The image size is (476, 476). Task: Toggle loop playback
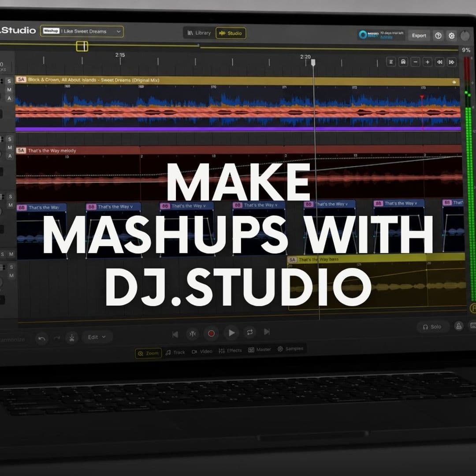[249, 332]
